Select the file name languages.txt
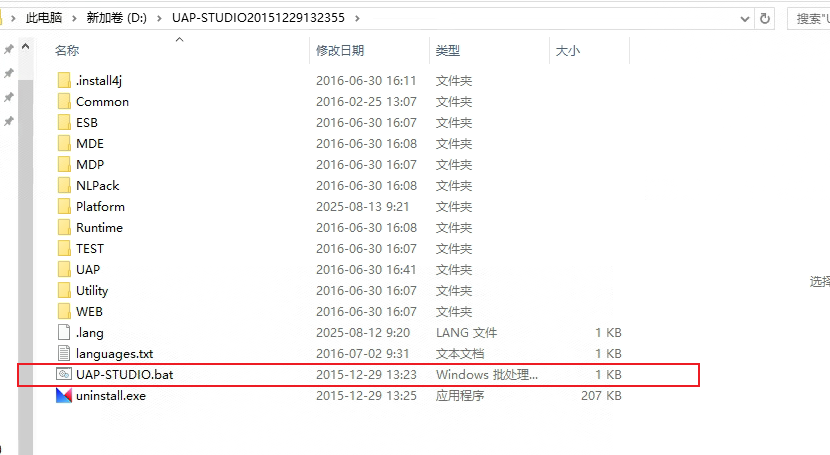The width and height of the screenshot is (830, 455). pos(114,353)
